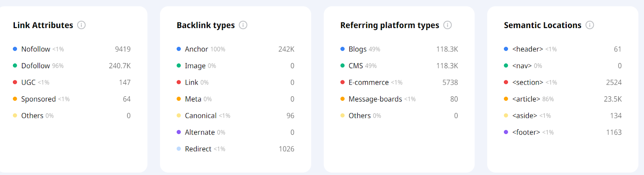Open the Dofollow backlinks entry

coord(35,65)
